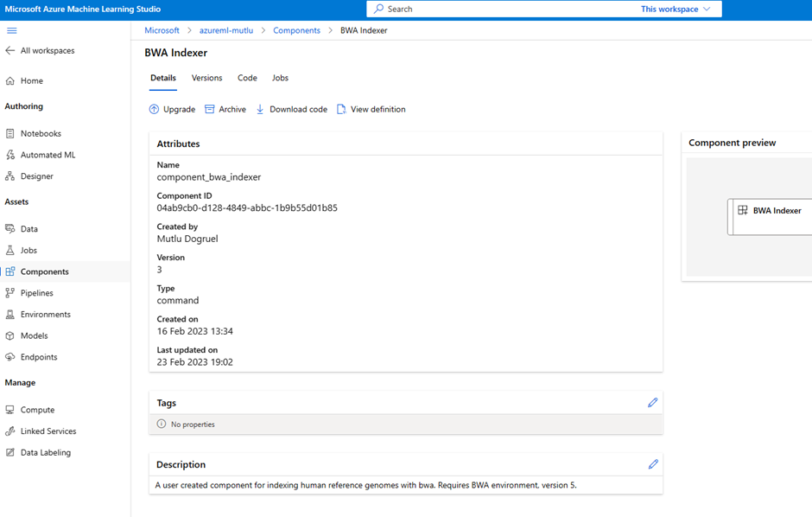Viewport: 812px width, 517px height.
Task: Click the Automated ML icon
Action: point(10,155)
